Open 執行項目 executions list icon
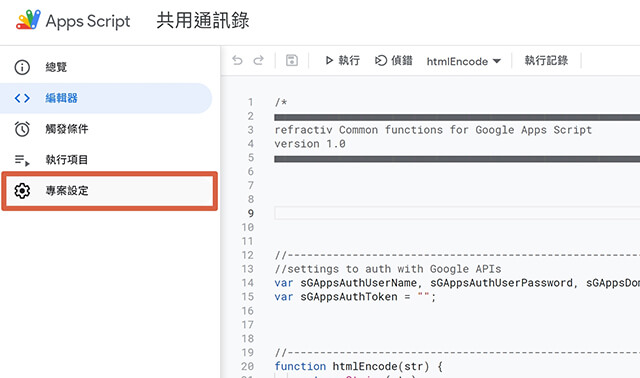The image size is (640, 378). pos(22,160)
